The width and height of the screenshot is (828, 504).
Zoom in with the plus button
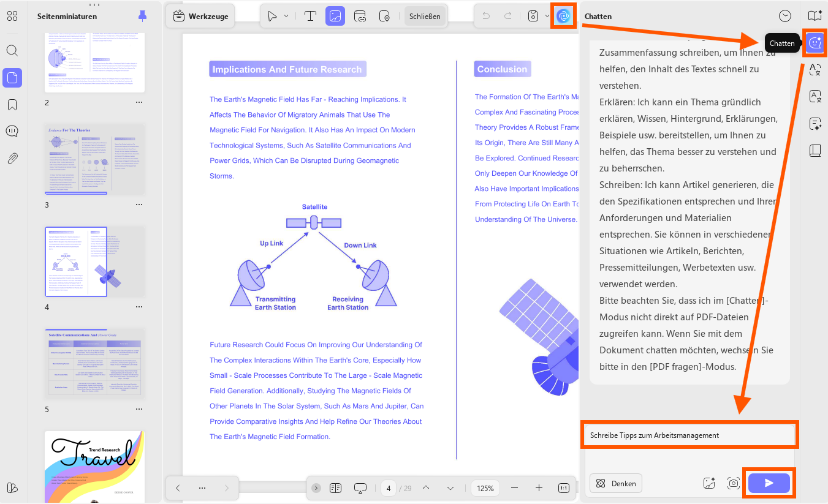pos(539,488)
